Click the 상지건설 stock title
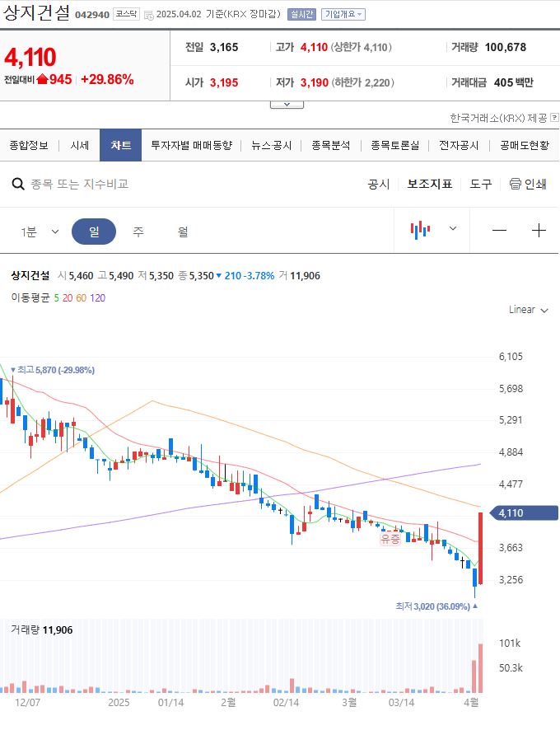The image size is (560, 730). [x=36, y=13]
